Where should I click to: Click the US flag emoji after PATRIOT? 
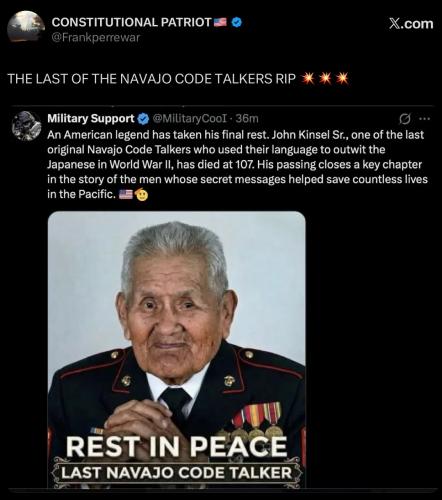click(220, 22)
